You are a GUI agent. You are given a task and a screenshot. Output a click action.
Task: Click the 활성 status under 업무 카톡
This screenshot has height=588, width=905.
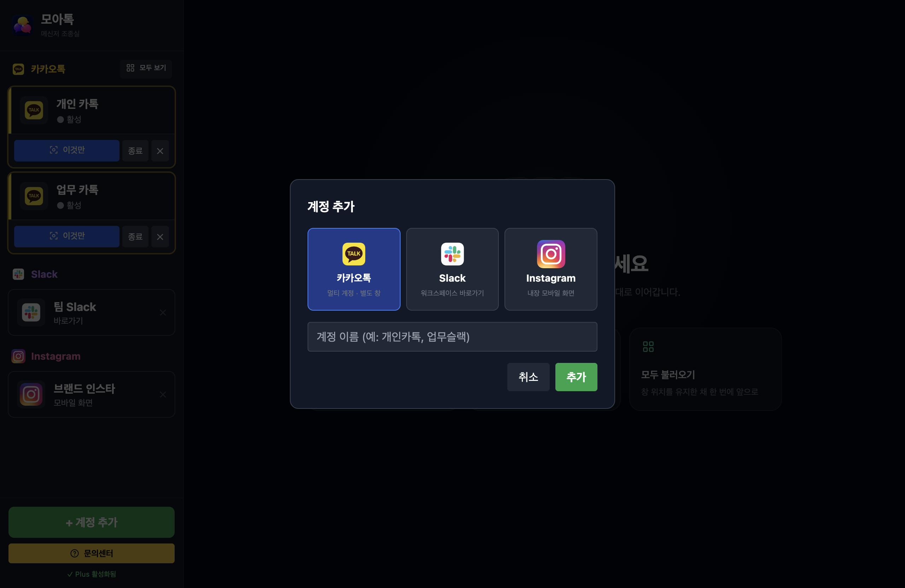point(69,205)
